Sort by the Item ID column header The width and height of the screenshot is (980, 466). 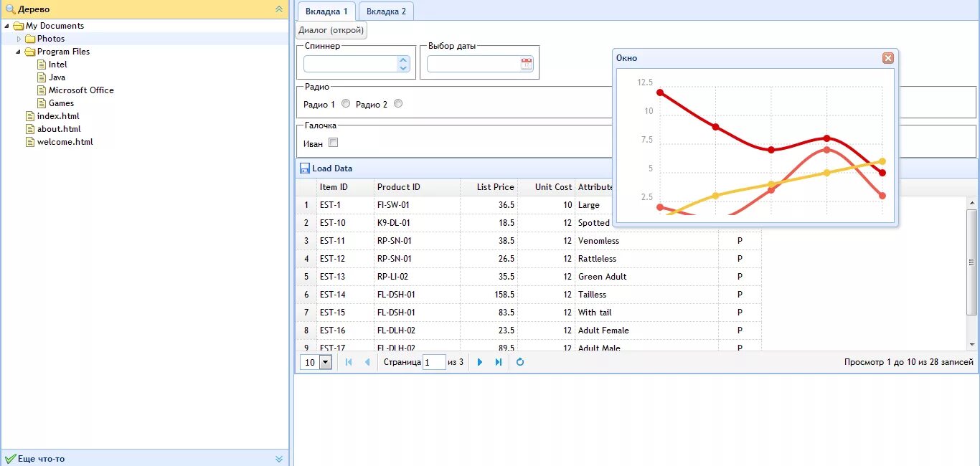point(345,187)
